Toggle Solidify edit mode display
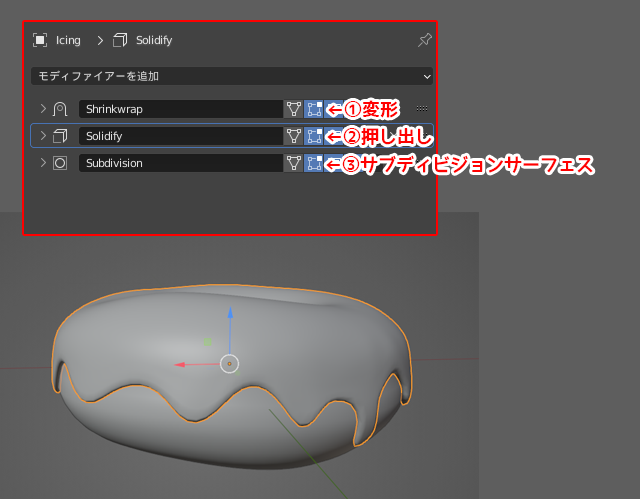This screenshot has height=499, width=640. pyautogui.click(x=313, y=135)
